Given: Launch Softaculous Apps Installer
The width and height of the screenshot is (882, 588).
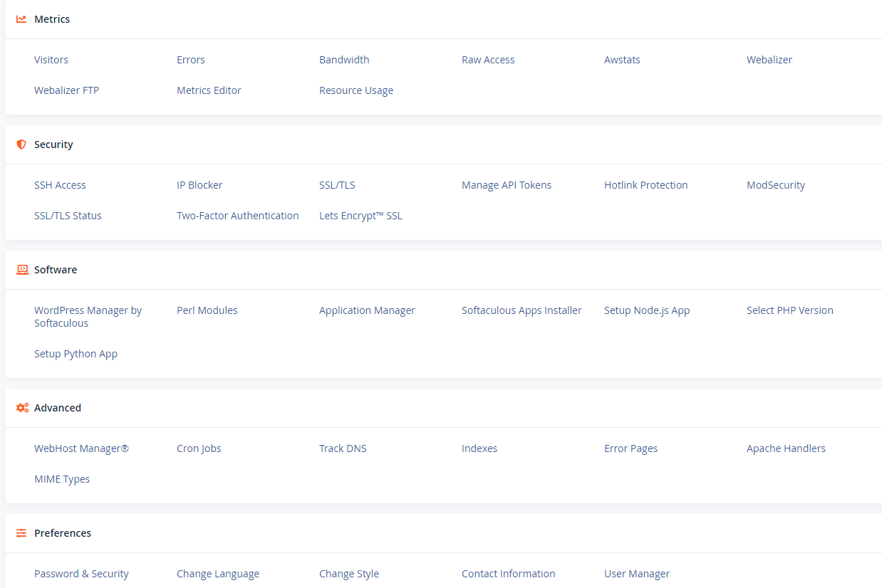Looking at the screenshot, I should 522,310.
